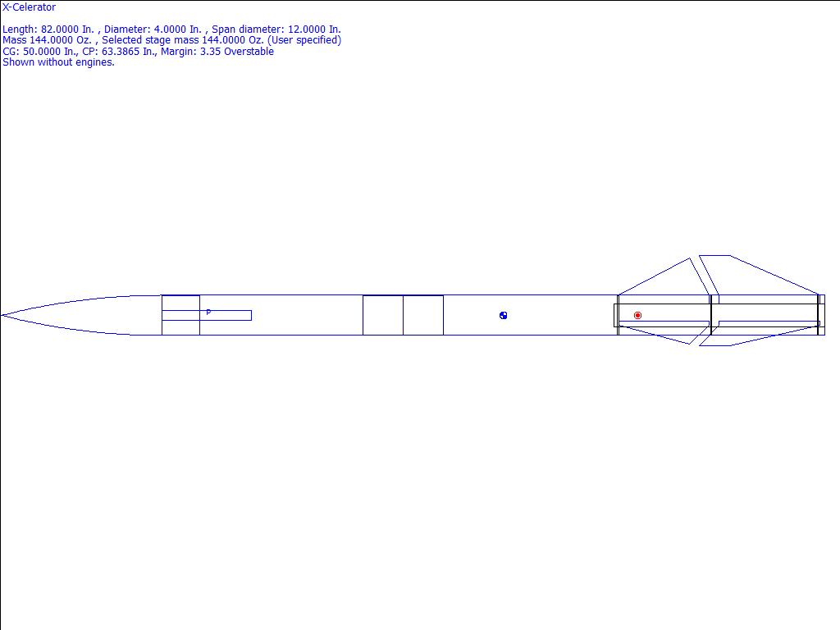Click 'Shown without engines.' note

pos(58,62)
